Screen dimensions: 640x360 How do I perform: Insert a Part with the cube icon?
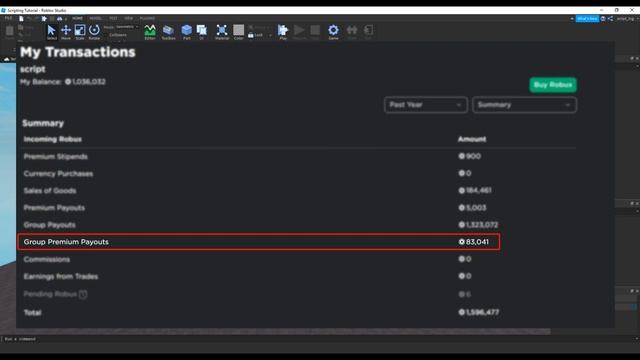point(187,32)
